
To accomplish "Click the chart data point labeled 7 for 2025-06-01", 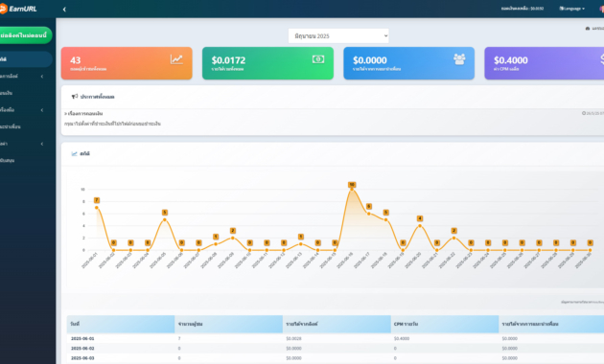I will [x=96, y=208].
